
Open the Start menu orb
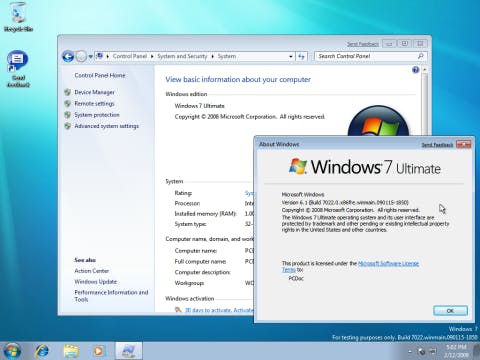pos(12,351)
